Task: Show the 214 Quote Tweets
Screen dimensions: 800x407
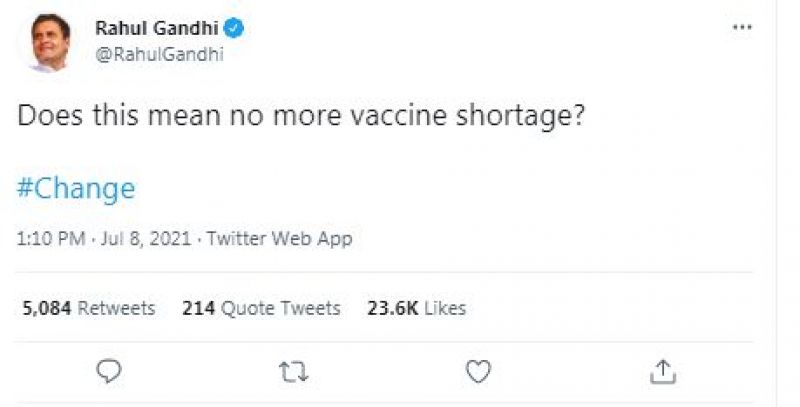Action: (261, 308)
